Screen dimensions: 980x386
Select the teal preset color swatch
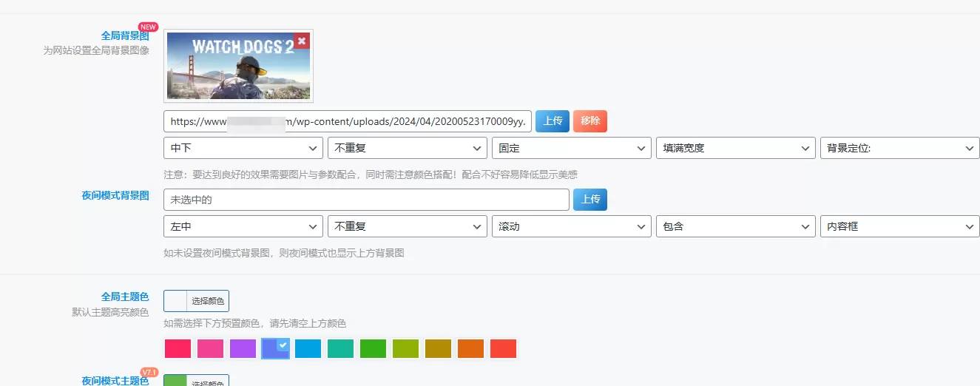pos(341,348)
